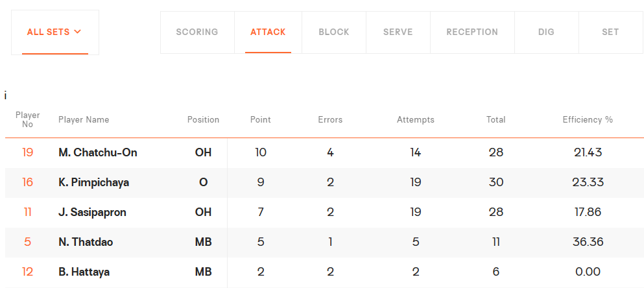This screenshot has height=288, width=644.
Task: Open the BLOCK statistics tab
Action: tap(334, 32)
